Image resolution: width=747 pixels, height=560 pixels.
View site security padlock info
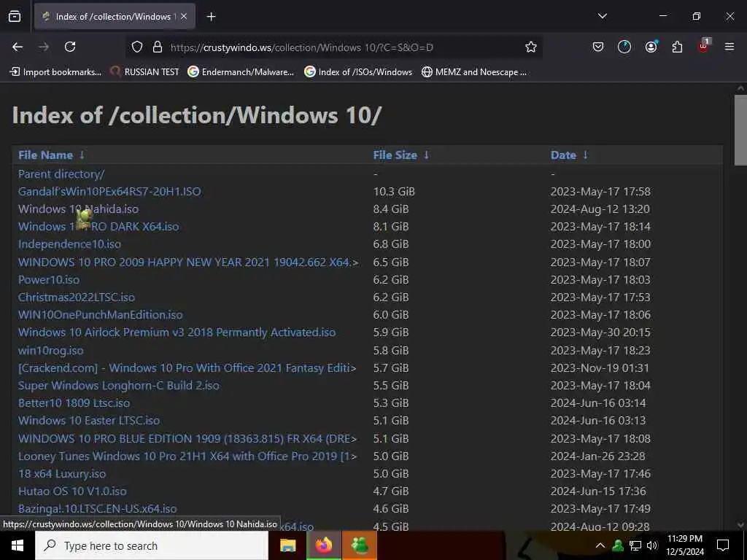[x=158, y=47]
